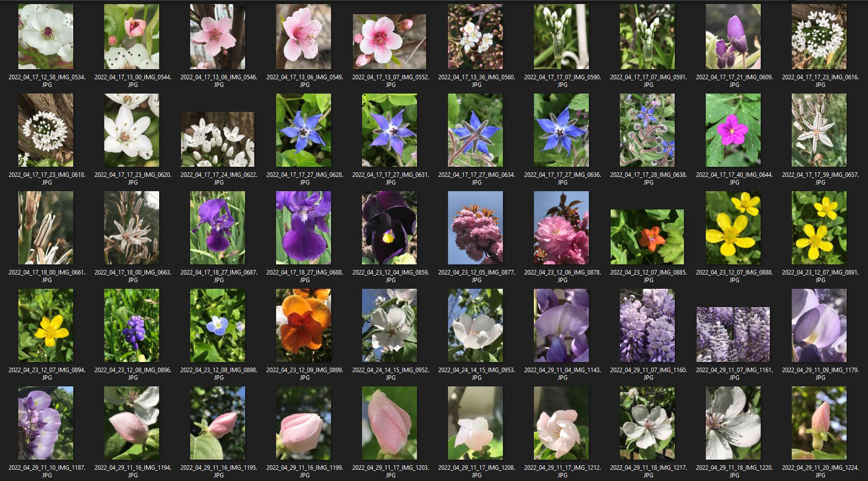Open the thumbnail IMG_0534 white blossom photo
868x481 pixels.
(45, 36)
